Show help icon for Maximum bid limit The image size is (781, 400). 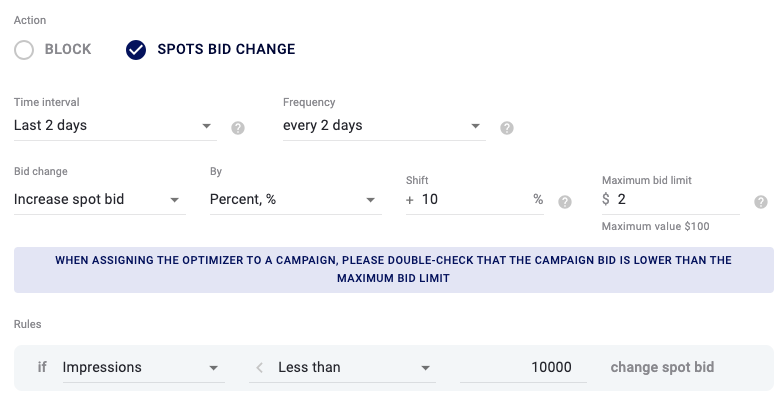click(x=761, y=202)
